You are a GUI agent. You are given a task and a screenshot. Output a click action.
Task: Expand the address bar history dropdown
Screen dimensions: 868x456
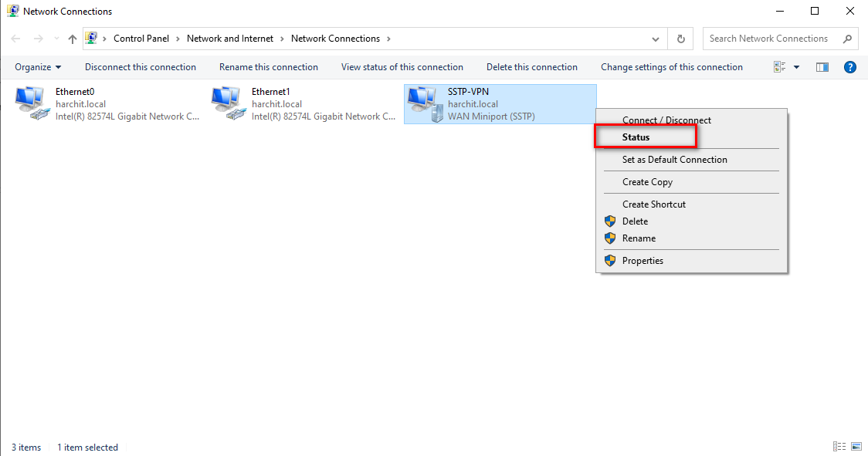656,39
